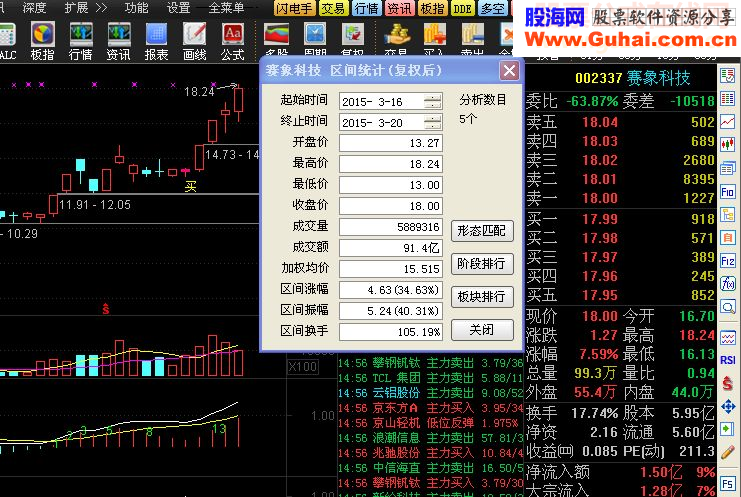Click the blue four-arrow move icon
The image size is (741, 497).
(728, 406)
